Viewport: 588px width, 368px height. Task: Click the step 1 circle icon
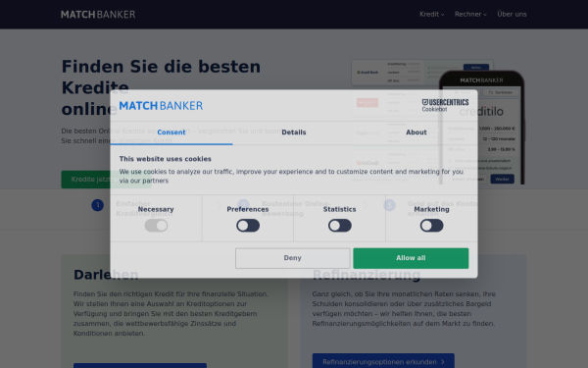click(97, 205)
